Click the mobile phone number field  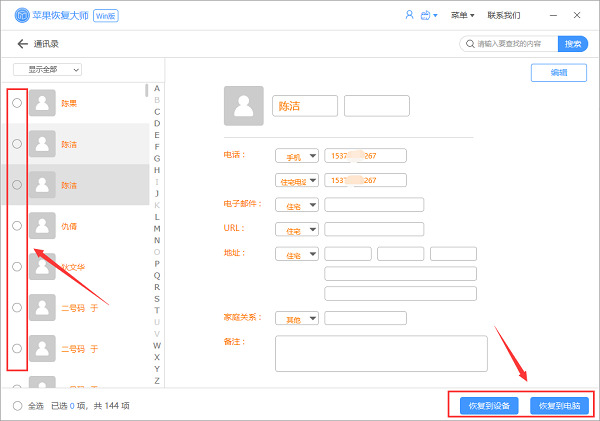point(365,156)
